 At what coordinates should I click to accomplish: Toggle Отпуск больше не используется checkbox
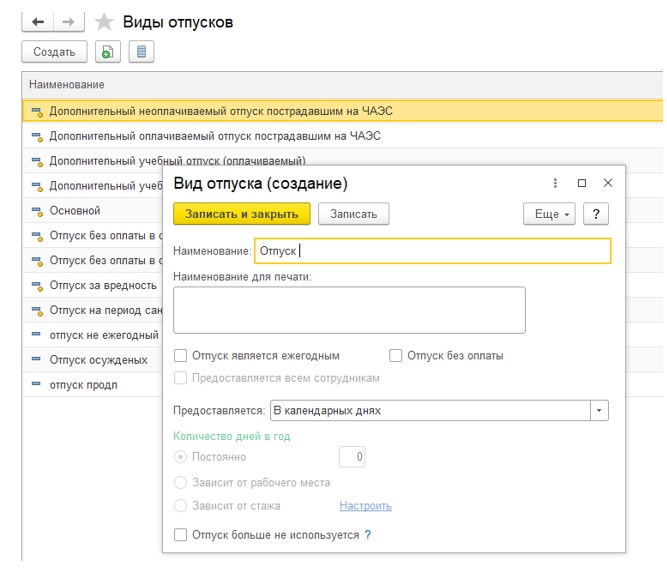181,535
